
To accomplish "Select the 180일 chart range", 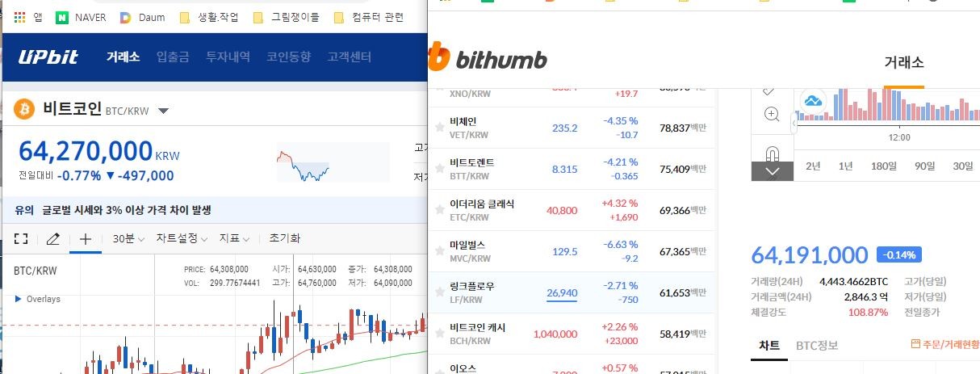I will (883, 166).
